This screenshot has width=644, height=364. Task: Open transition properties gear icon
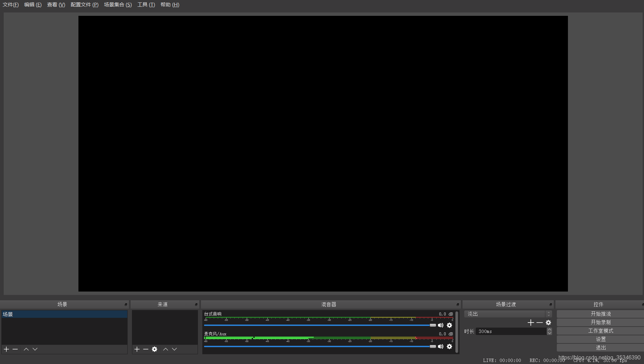pos(548,323)
